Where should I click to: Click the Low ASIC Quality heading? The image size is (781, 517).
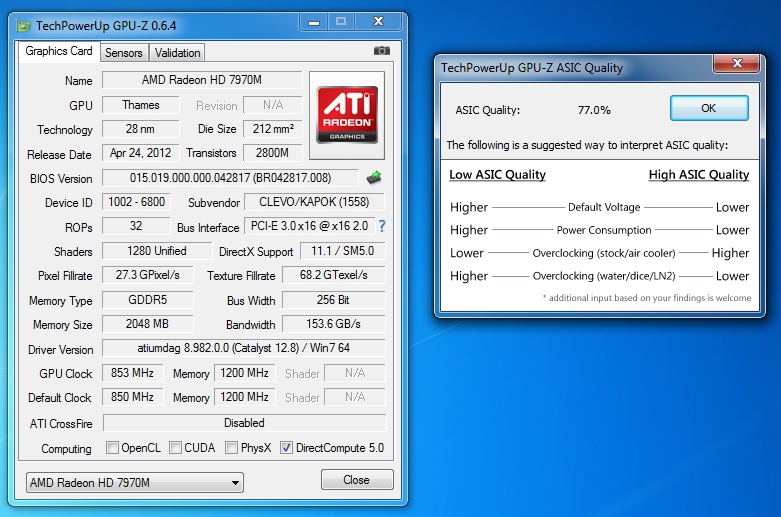[x=498, y=175]
